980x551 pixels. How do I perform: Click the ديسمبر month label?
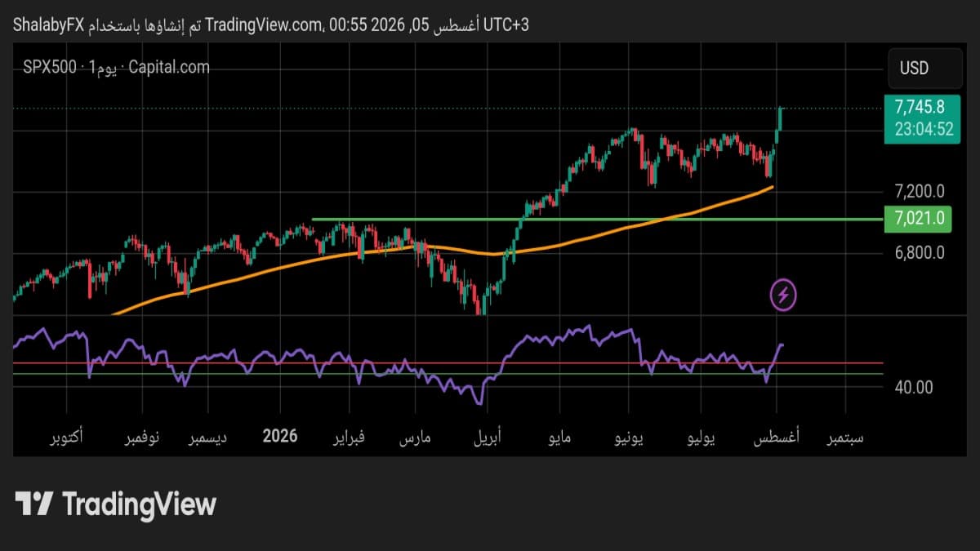(x=208, y=438)
